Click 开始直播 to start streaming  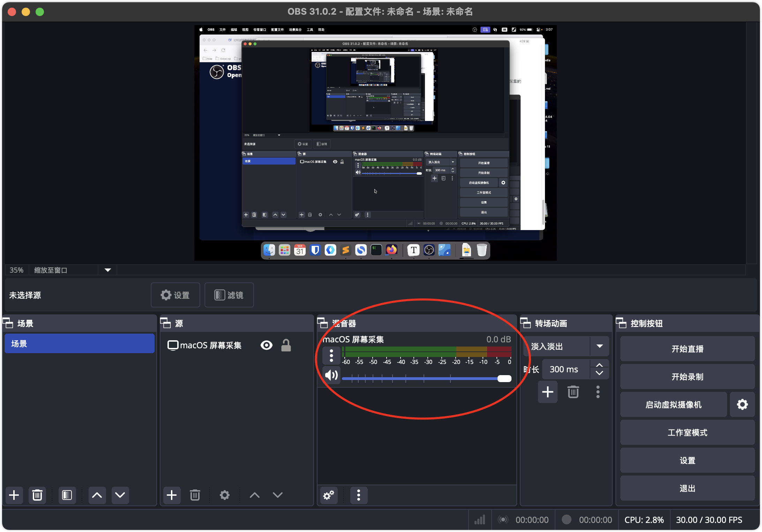687,349
